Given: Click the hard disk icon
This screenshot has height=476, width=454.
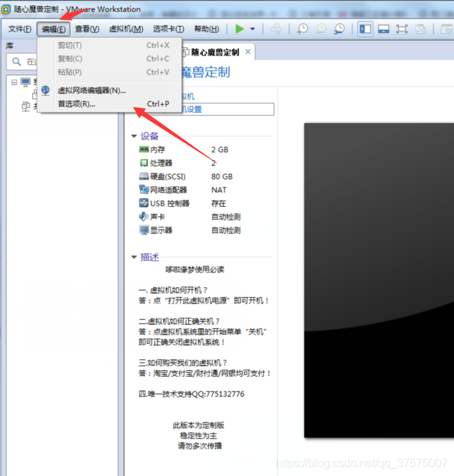Looking at the screenshot, I should point(144,176).
